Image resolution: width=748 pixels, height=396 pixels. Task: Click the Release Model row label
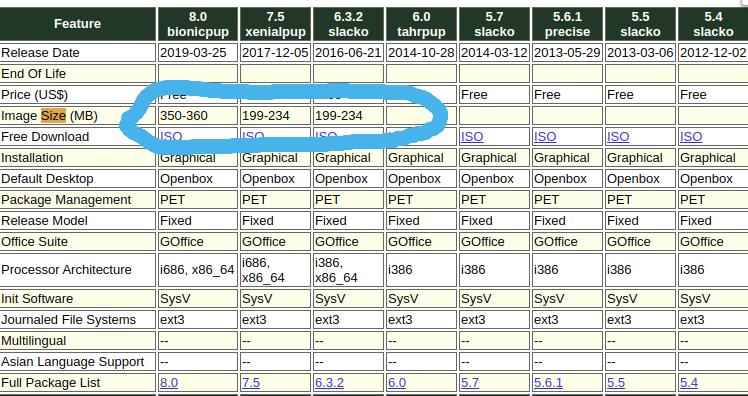(44, 220)
